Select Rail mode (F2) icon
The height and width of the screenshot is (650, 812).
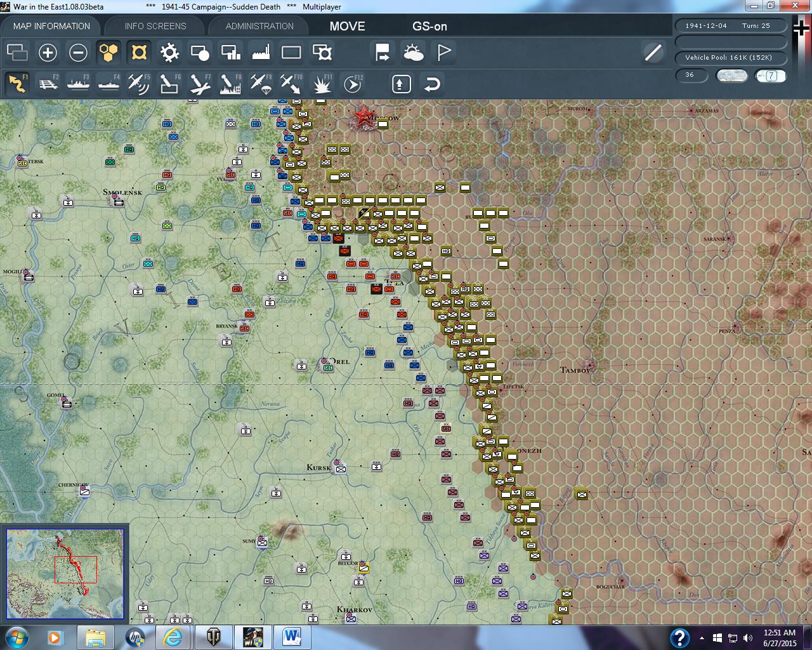point(48,84)
